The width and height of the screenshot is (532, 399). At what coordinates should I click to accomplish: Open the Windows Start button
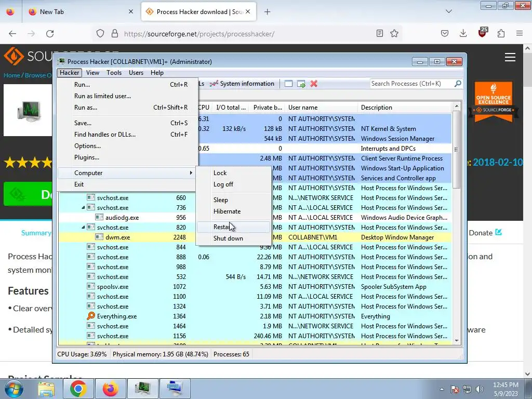[14, 389]
